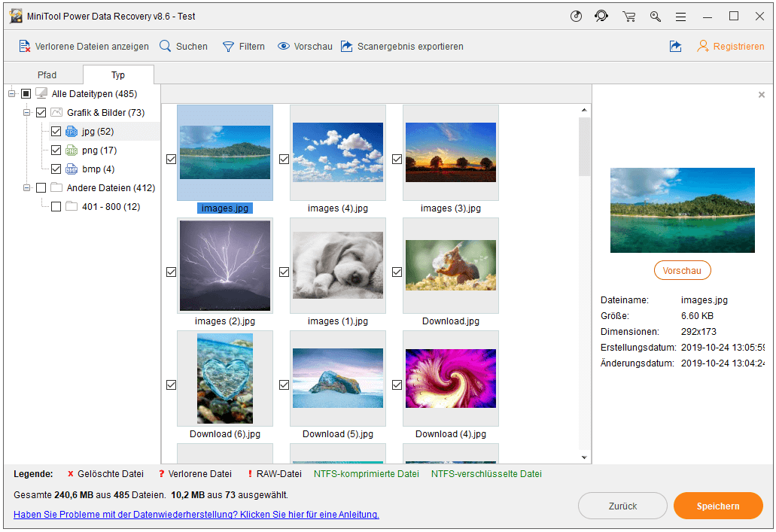
Task: Uncheck the png (17) checkbox
Action: (x=56, y=150)
